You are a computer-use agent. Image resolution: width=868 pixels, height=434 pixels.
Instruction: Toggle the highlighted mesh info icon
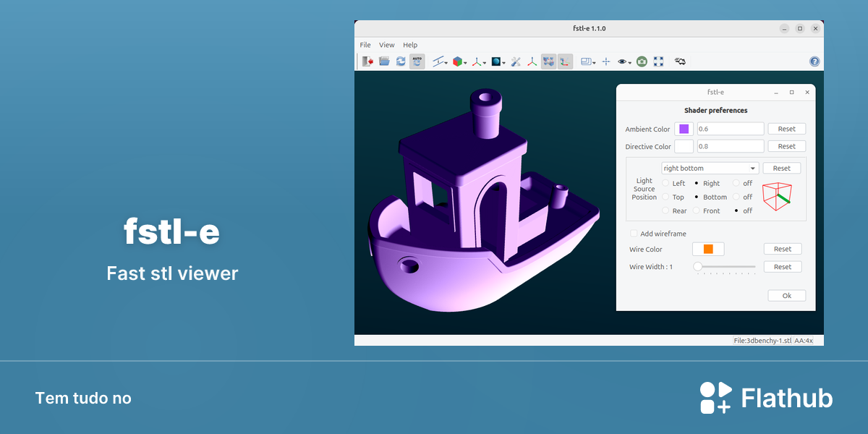coord(549,61)
